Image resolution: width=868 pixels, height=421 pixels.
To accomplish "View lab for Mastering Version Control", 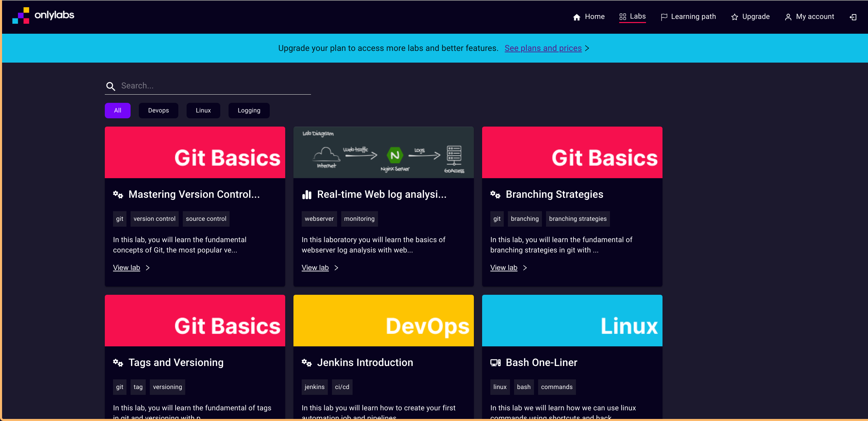I will [x=126, y=268].
